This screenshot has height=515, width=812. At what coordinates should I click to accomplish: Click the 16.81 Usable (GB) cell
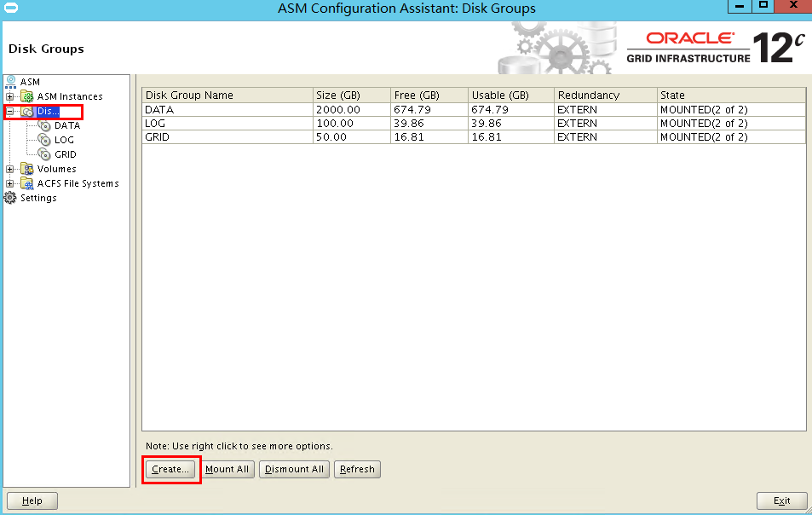[511, 136]
